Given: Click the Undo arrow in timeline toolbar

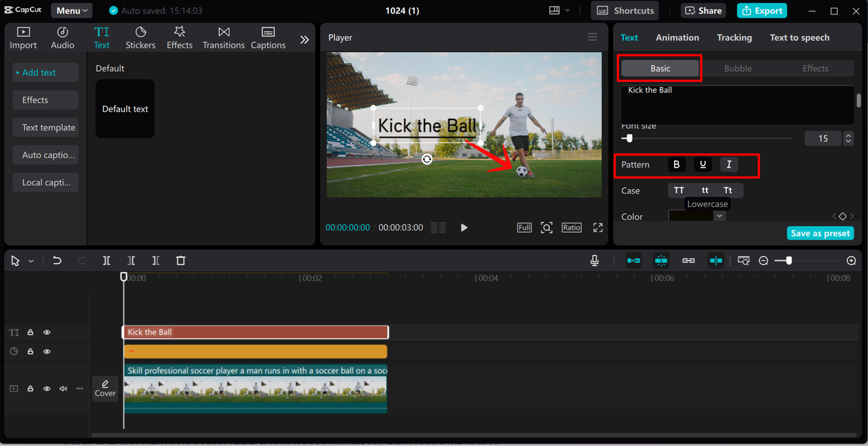Looking at the screenshot, I should (57, 261).
